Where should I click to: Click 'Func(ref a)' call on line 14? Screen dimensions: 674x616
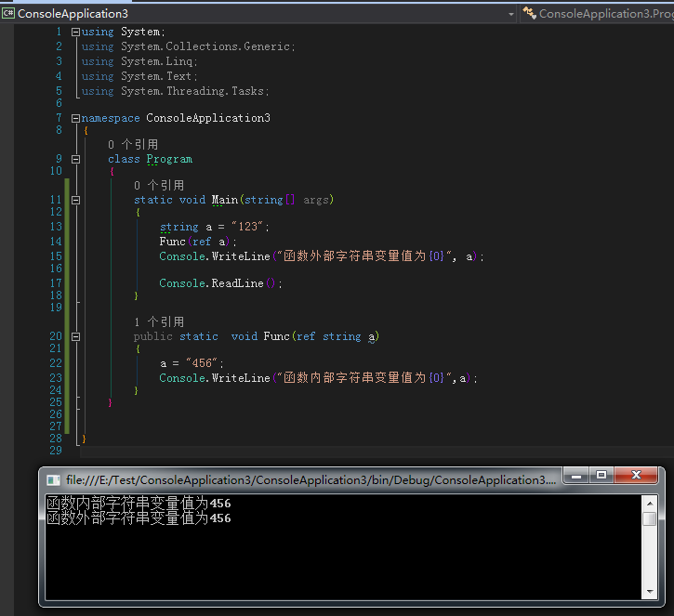tap(194, 242)
